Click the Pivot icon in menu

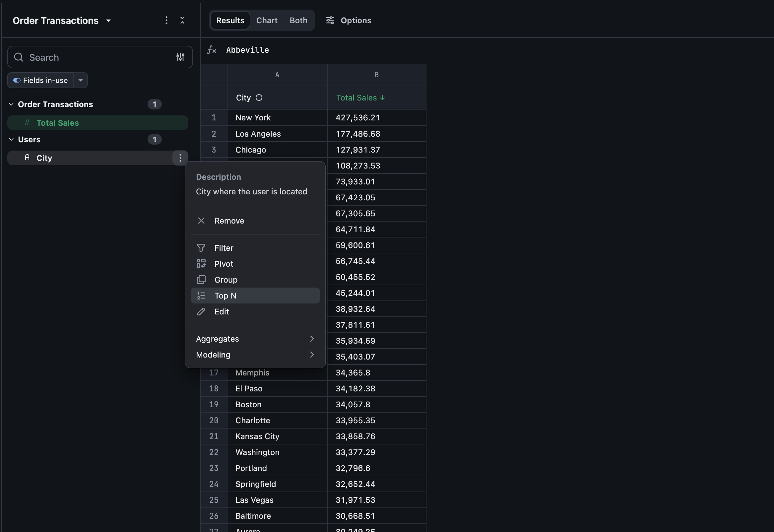201,264
